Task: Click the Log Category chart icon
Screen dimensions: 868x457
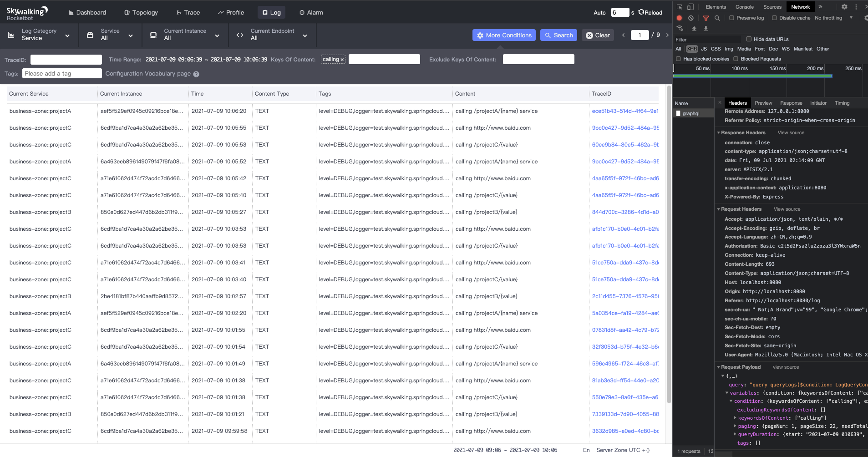Action: pos(11,35)
